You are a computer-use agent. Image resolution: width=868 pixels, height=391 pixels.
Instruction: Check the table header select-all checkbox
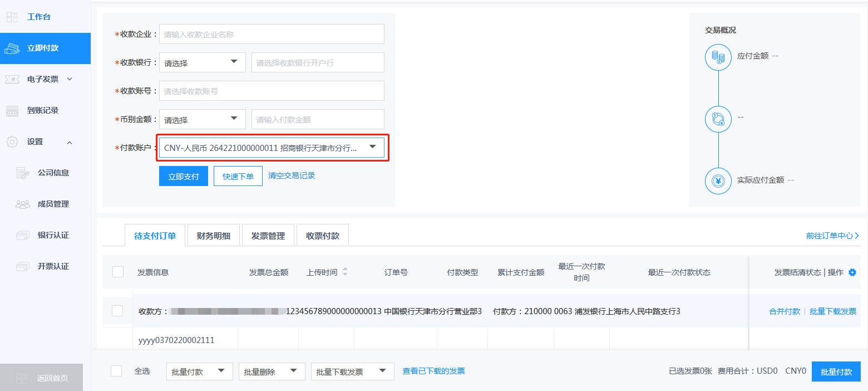(118, 272)
